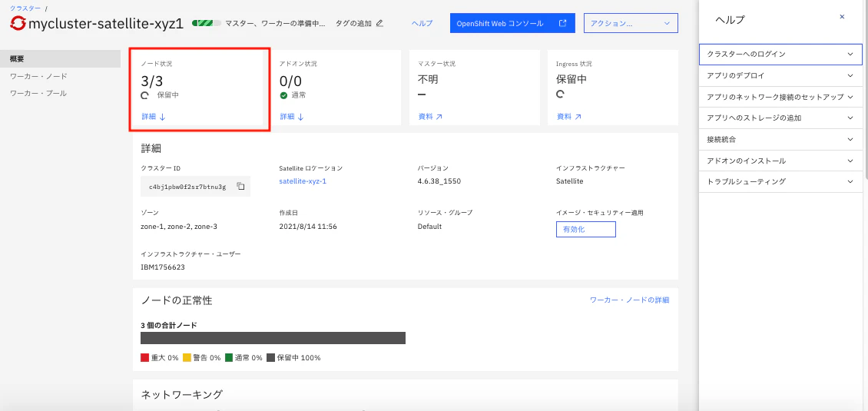Copy the cluster ID with the copy icon
The height and width of the screenshot is (411, 868).
pos(240,186)
